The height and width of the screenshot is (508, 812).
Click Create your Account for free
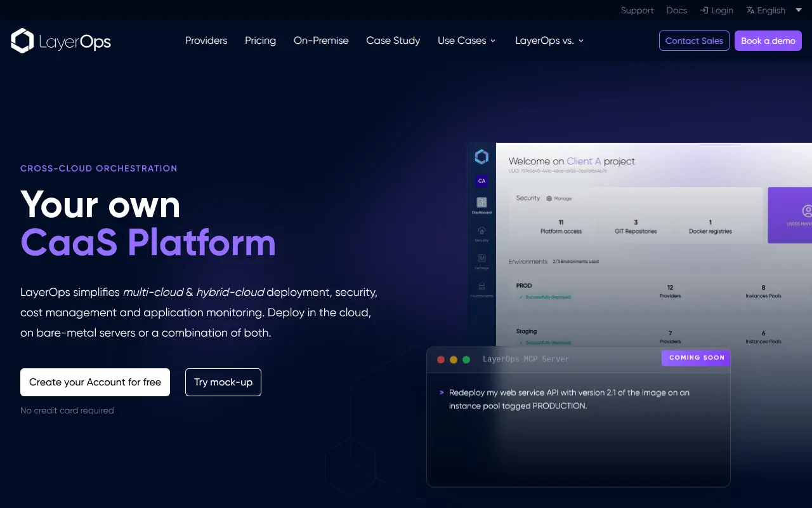click(95, 382)
